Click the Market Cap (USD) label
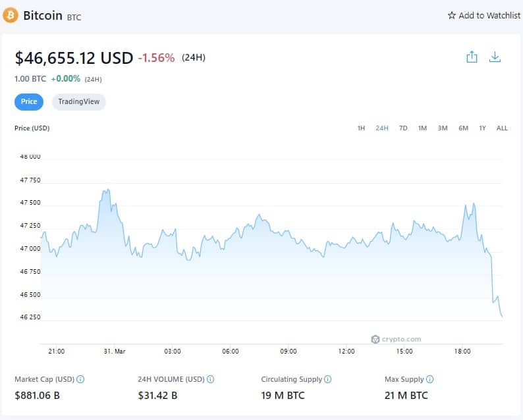 pos(44,379)
